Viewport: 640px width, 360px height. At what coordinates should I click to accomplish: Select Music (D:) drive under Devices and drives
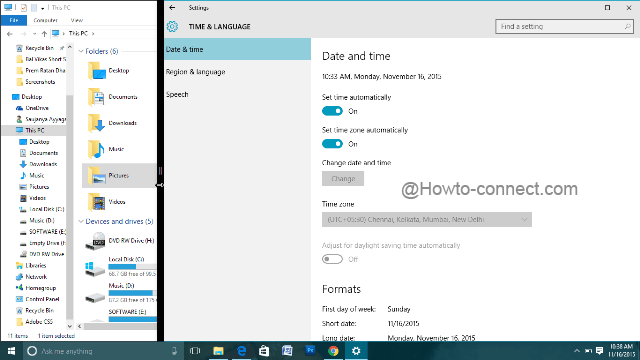point(120,293)
